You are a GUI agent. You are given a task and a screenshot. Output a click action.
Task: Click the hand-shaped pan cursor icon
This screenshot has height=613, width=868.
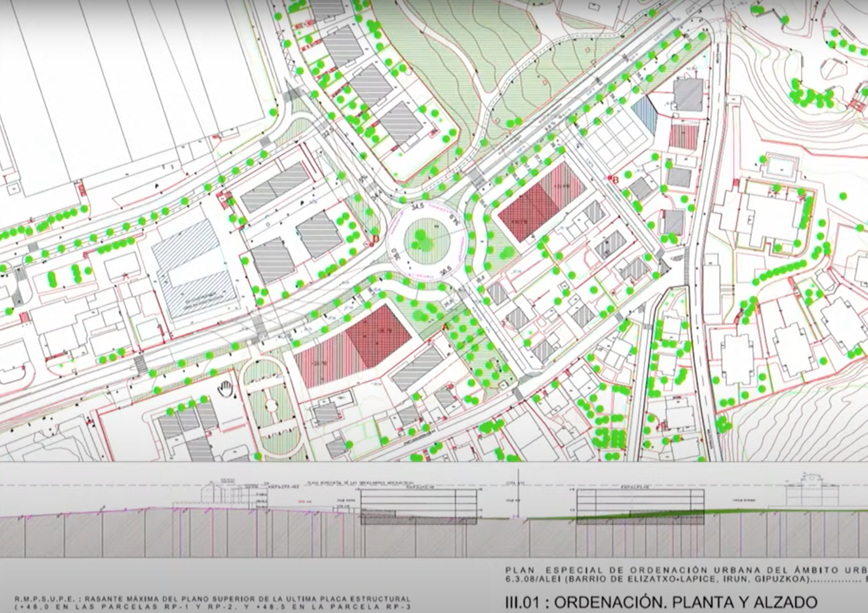pyautogui.click(x=225, y=388)
